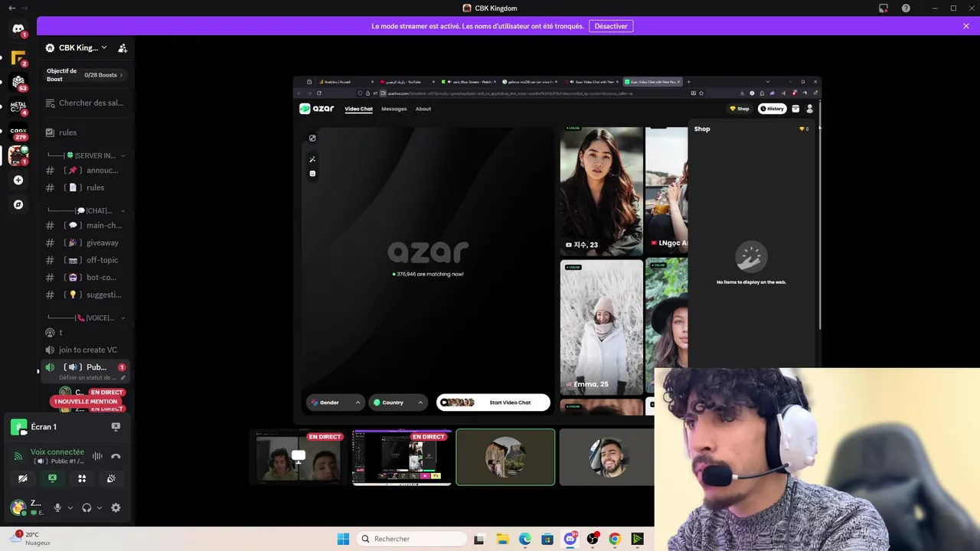Join the 'join to create VC' voice channel
This screenshot has width=980, height=551.
[86, 350]
